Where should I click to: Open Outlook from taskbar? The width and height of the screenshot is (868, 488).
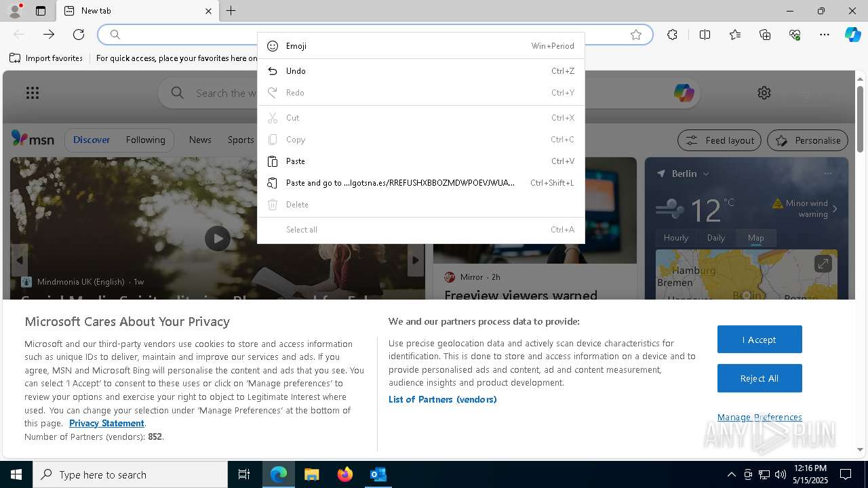point(378,474)
